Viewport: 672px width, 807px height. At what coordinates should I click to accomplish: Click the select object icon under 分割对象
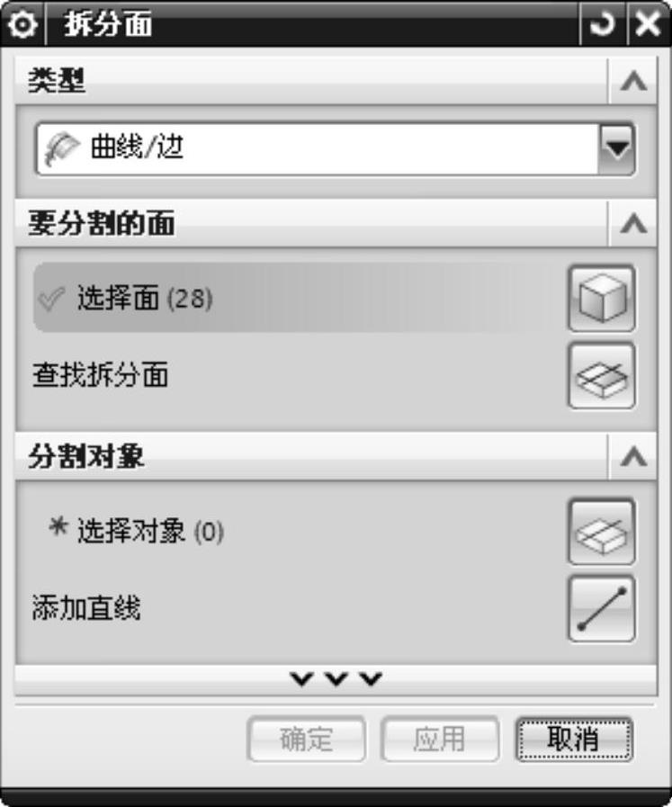click(x=602, y=532)
